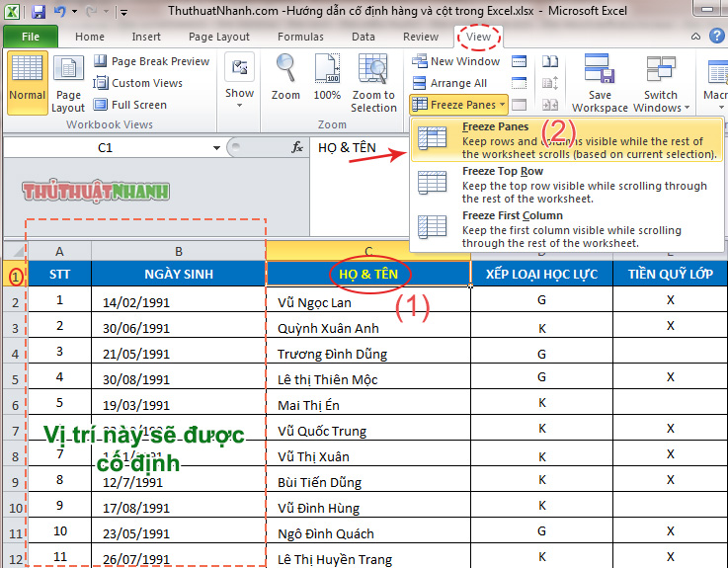The image size is (728, 568).
Task: Switch to the Home ribbon tab
Action: pyautogui.click(x=90, y=37)
